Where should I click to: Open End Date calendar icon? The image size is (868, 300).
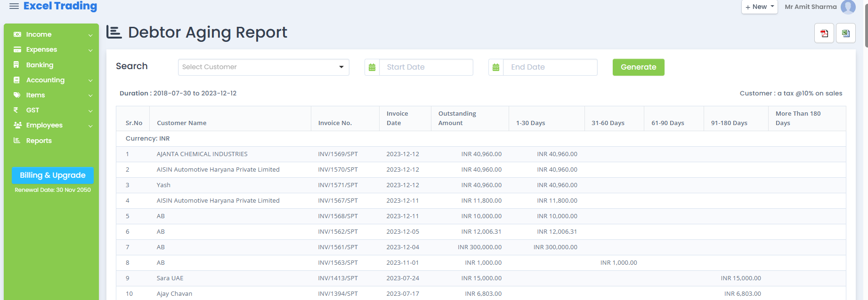click(496, 67)
